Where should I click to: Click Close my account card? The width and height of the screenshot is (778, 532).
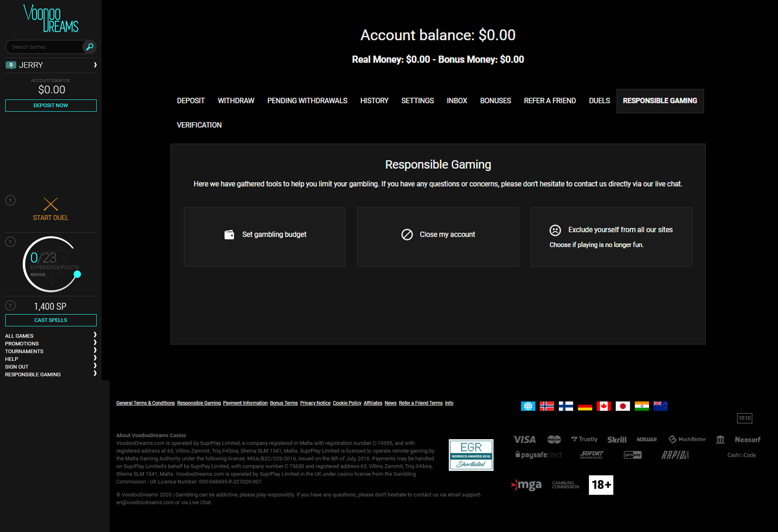(x=438, y=237)
